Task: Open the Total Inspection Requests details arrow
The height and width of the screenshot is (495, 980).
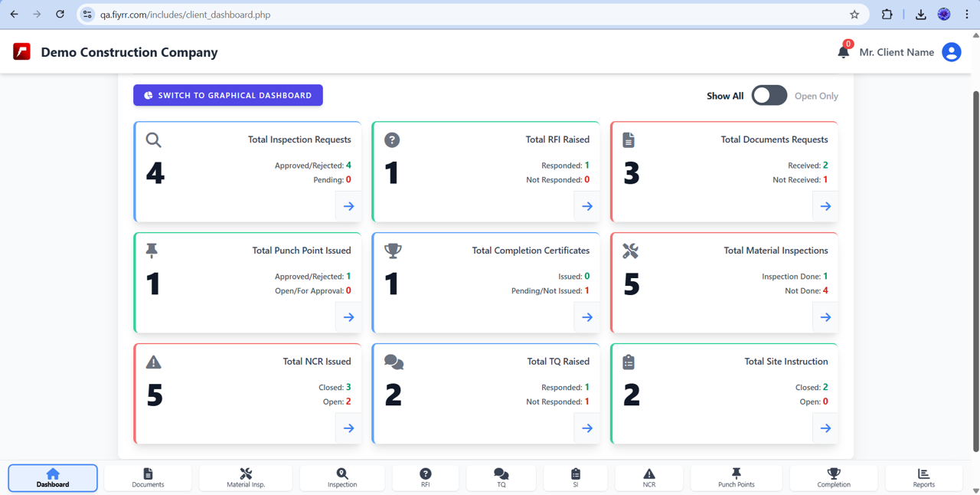Action: click(x=348, y=205)
